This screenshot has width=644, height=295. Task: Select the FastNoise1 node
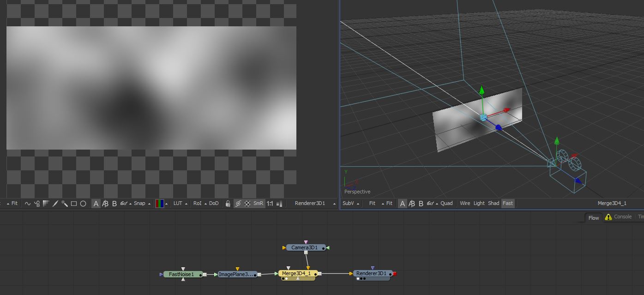pos(183,274)
